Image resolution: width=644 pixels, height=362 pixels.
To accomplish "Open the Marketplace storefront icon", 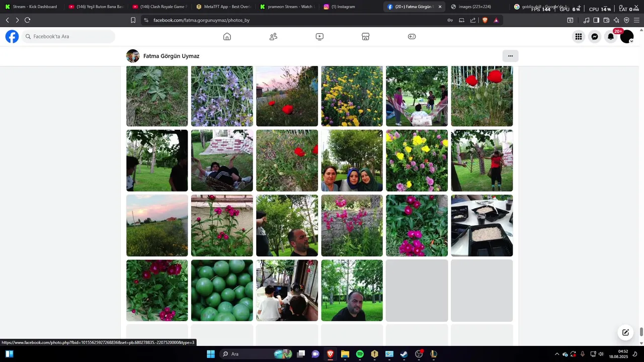I will pyautogui.click(x=366, y=37).
